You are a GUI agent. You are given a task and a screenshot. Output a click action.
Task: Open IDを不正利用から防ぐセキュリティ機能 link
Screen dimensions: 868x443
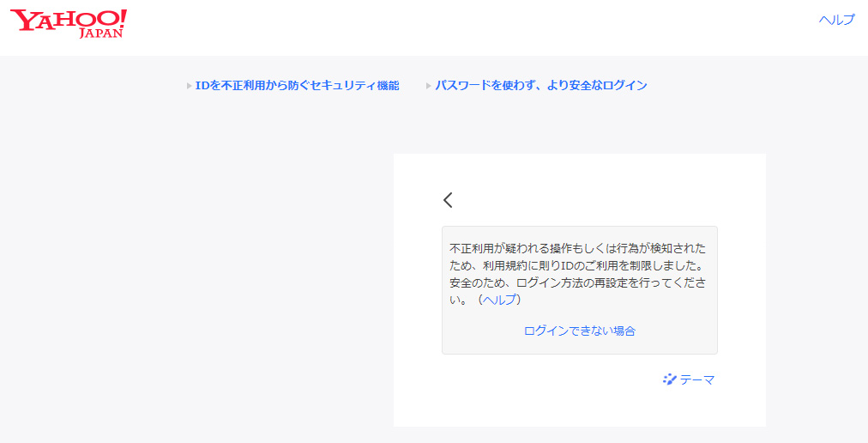click(297, 86)
